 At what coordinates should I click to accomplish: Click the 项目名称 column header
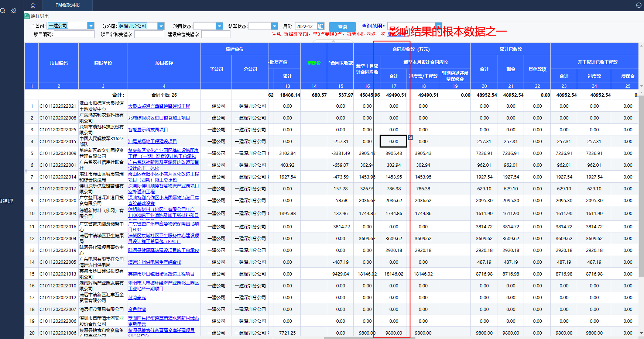164,63
